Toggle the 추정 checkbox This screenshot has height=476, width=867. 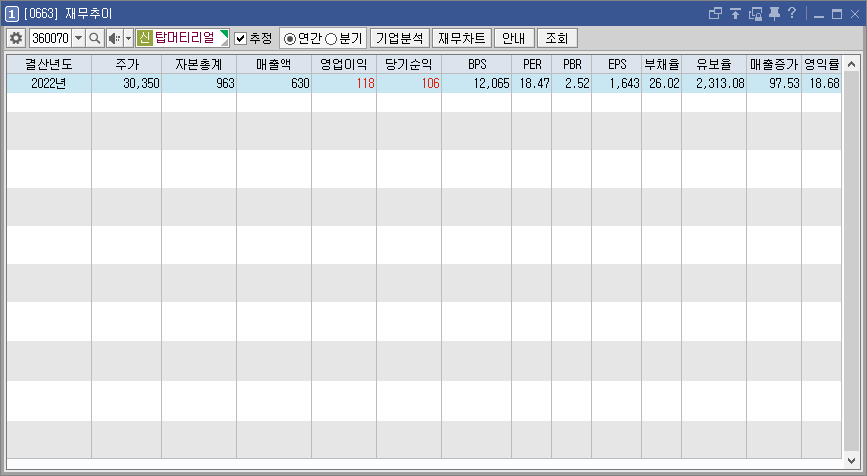[241, 38]
